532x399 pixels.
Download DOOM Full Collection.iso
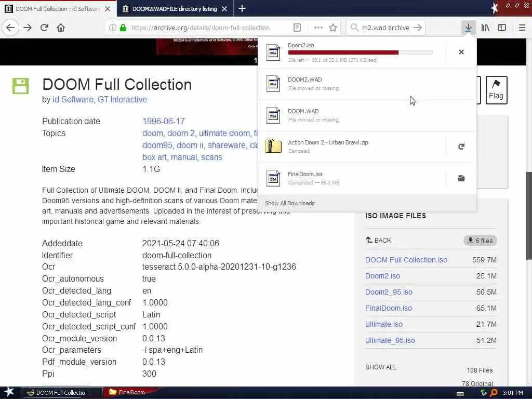(x=406, y=260)
